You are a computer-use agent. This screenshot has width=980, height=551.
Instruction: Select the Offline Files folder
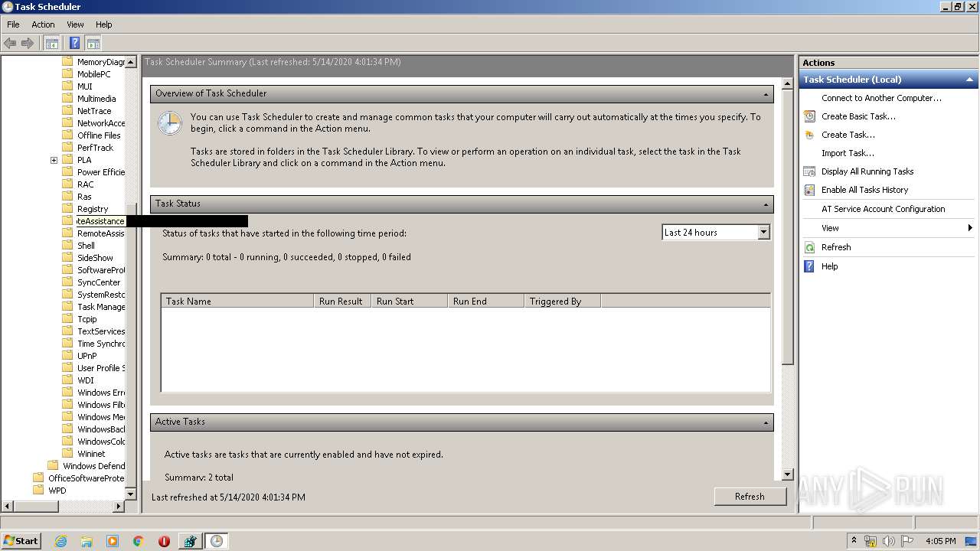99,135
